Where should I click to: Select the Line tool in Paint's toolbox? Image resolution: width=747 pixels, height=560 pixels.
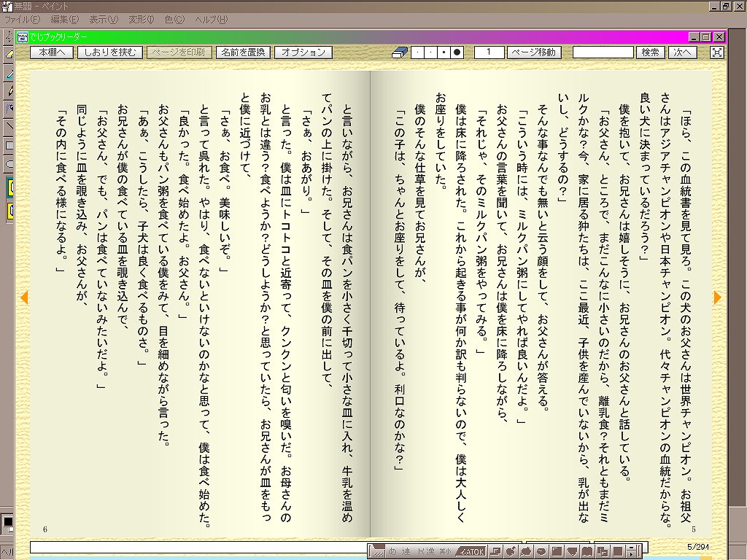9,127
